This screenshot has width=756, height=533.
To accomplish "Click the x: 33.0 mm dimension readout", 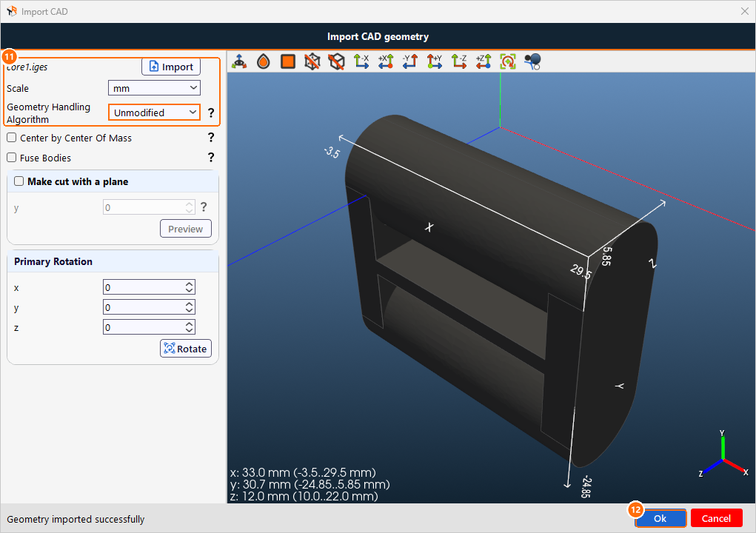I will click(304, 472).
